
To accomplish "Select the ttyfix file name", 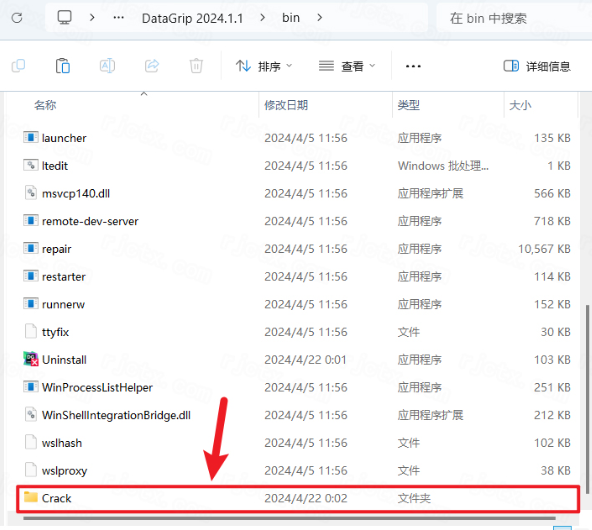I will pos(56,332).
